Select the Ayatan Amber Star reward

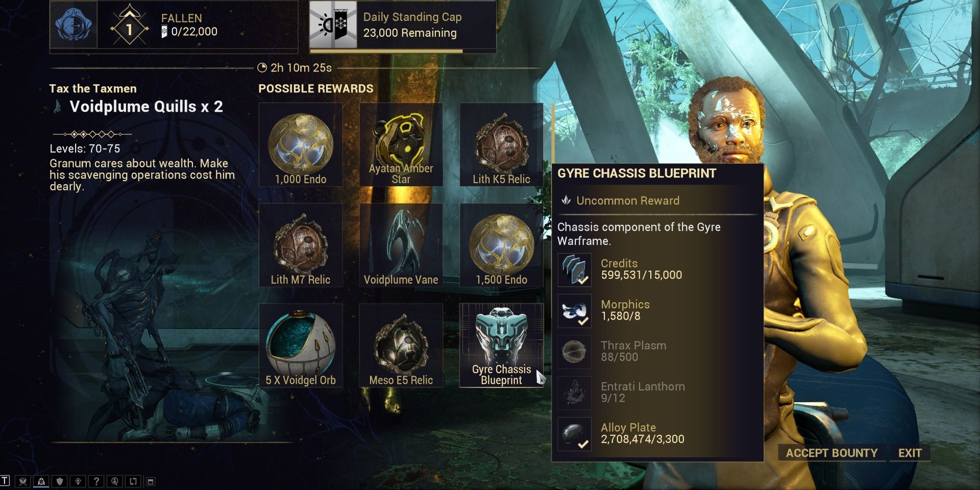coord(401,145)
